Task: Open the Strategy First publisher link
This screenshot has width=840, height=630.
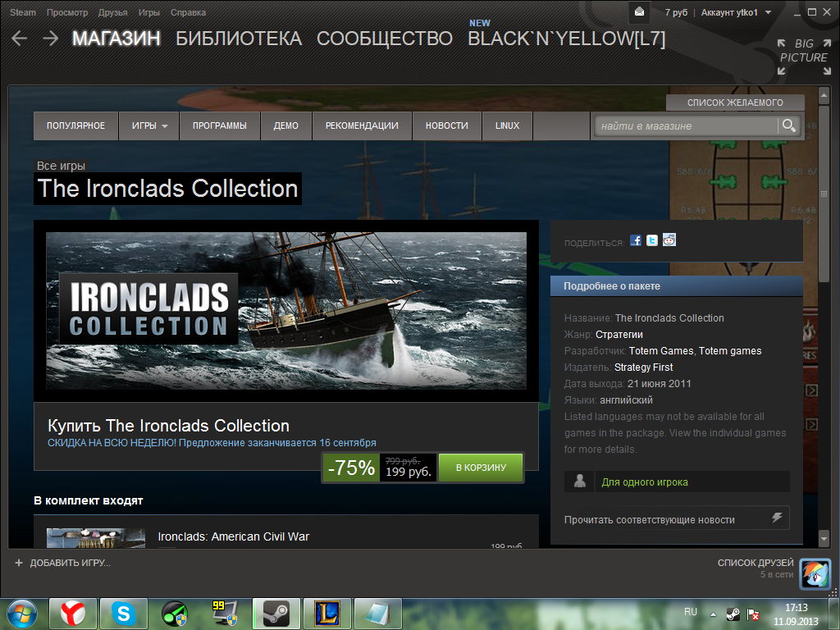Action: coord(643,367)
